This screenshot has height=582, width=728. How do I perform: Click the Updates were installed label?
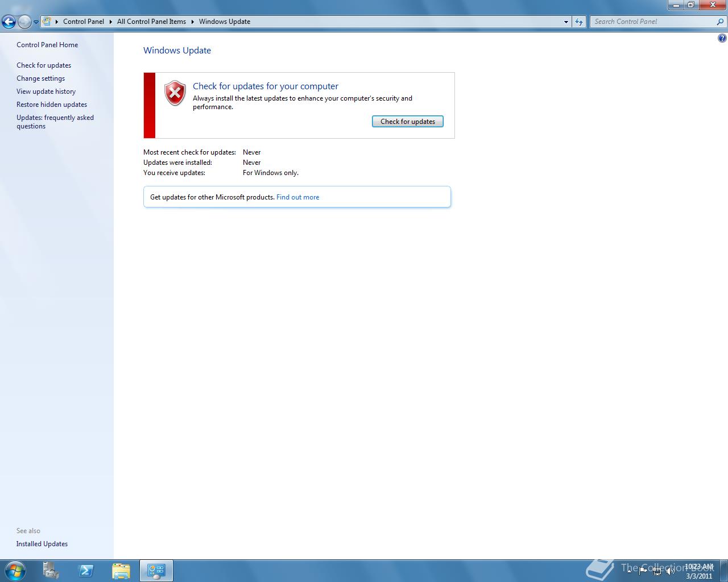[177, 163]
